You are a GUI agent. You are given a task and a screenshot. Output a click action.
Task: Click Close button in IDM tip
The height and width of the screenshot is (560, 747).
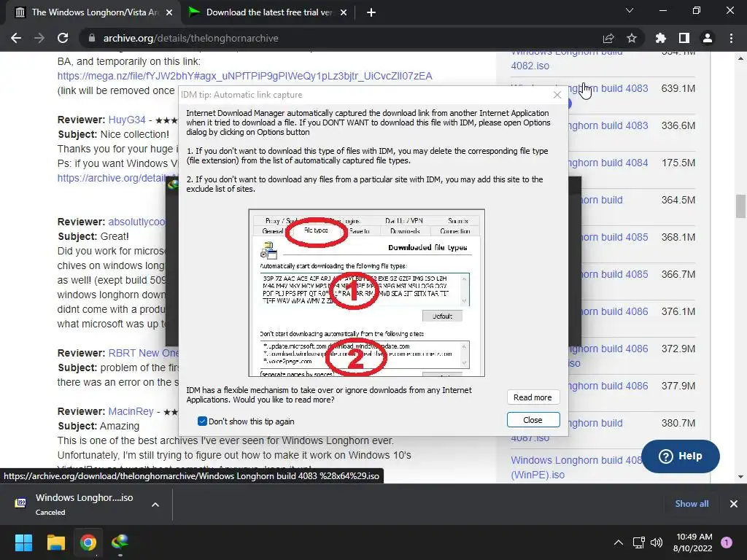533,419
